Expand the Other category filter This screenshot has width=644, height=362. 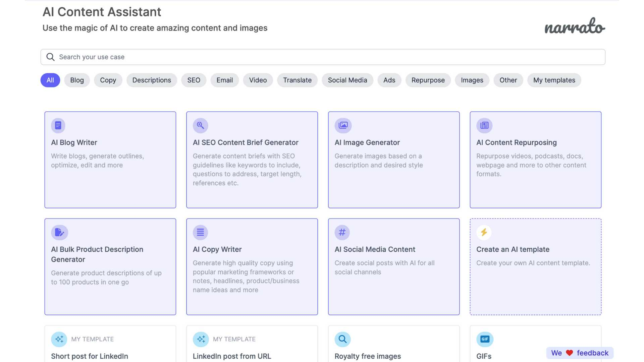pos(508,80)
